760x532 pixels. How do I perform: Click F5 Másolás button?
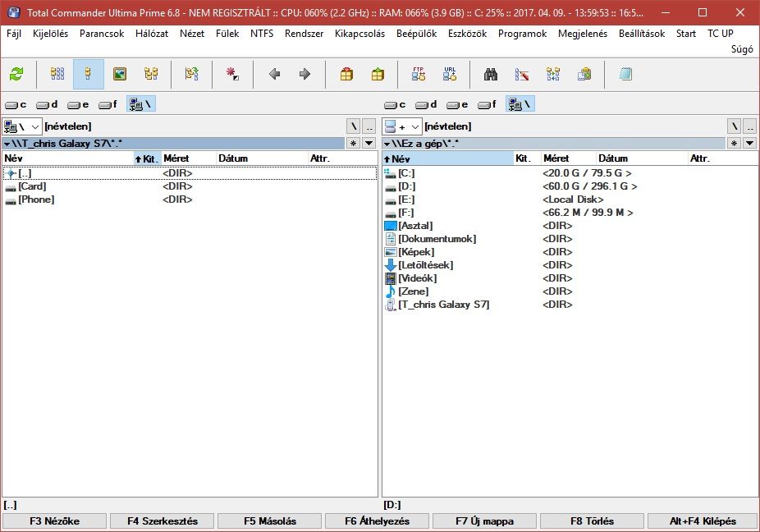tap(269, 521)
